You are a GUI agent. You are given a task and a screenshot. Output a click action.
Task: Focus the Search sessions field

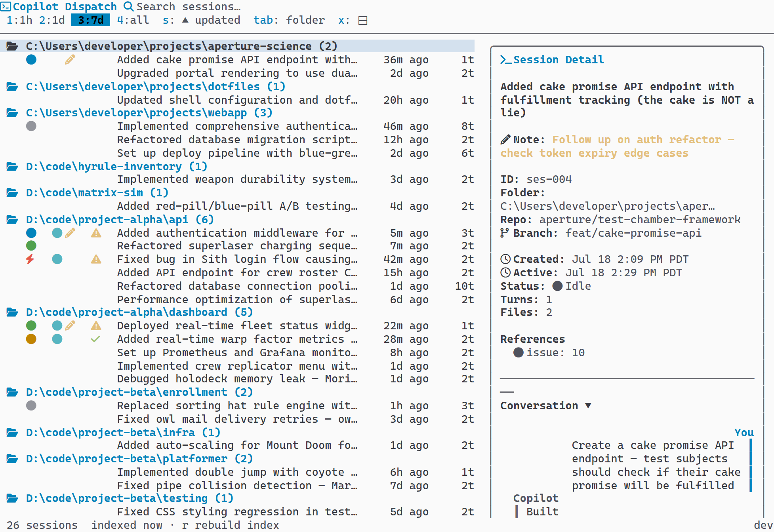tap(189, 7)
